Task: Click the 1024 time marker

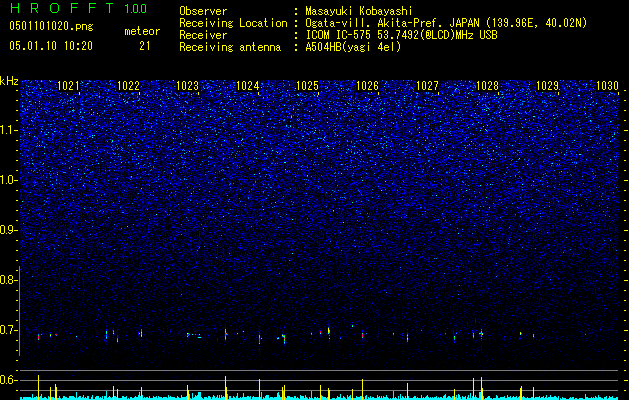Action: [x=248, y=86]
